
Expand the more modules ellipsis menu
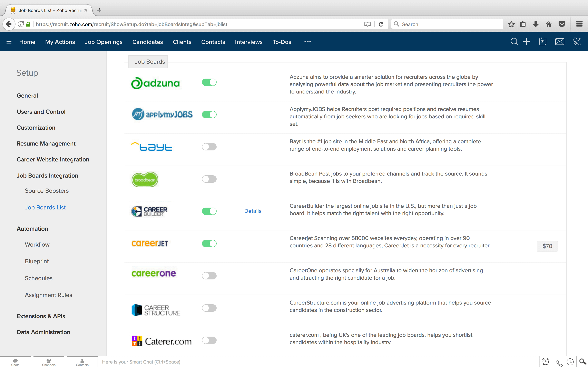pyautogui.click(x=308, y=42)
